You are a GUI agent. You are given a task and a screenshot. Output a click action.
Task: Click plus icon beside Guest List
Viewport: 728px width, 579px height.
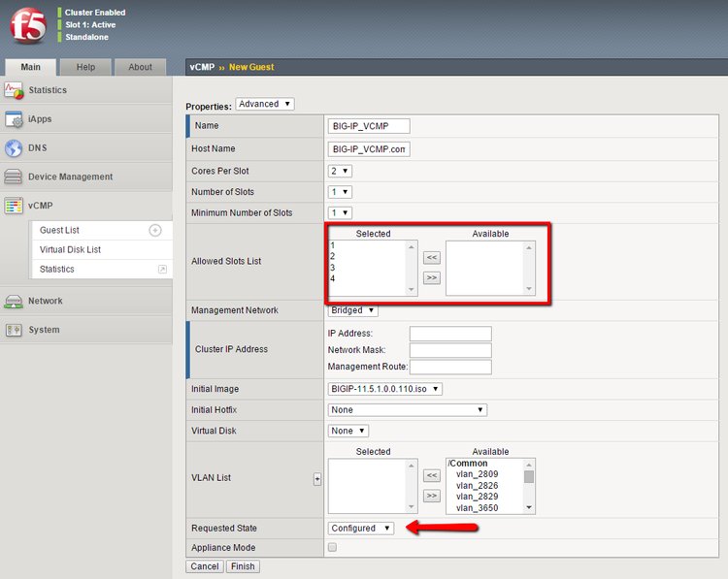[x=154, y=230]
